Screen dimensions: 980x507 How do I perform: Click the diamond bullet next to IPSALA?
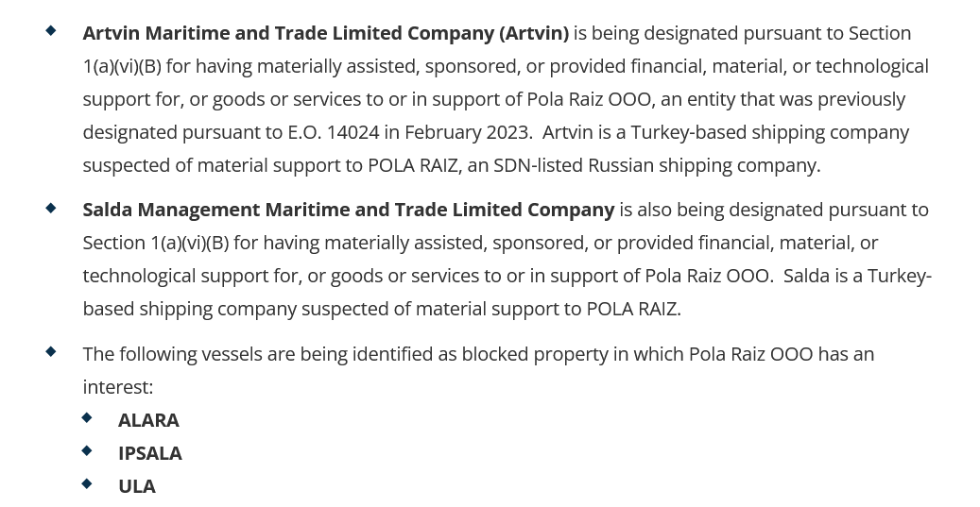(x=87, y=450)
